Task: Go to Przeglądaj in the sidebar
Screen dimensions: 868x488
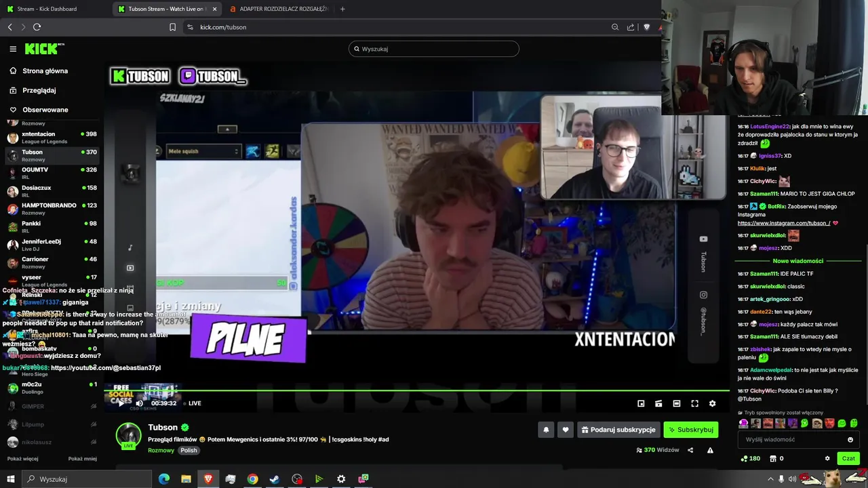Action: [x=39, y=90]
